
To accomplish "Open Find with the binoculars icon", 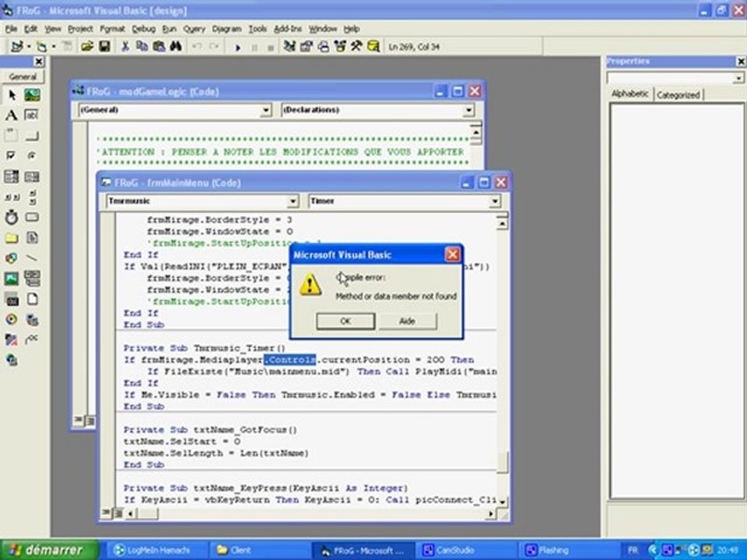I will [x=176, y=46].
